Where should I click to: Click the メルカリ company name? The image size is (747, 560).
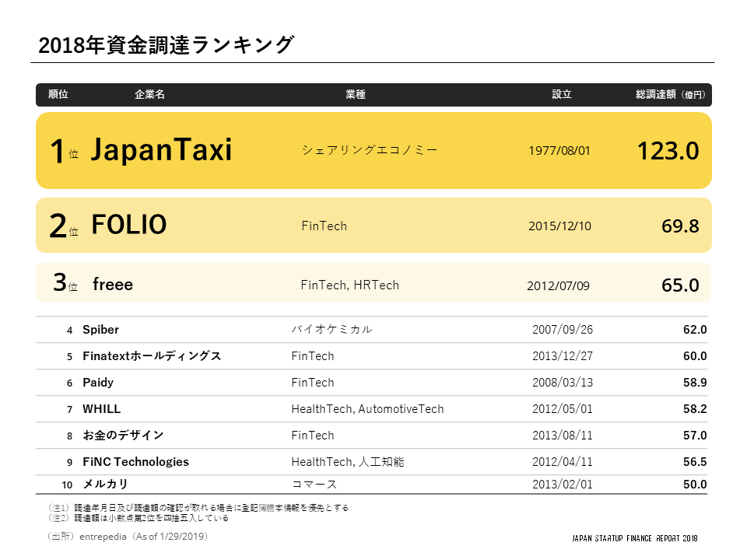click(105, 485)
